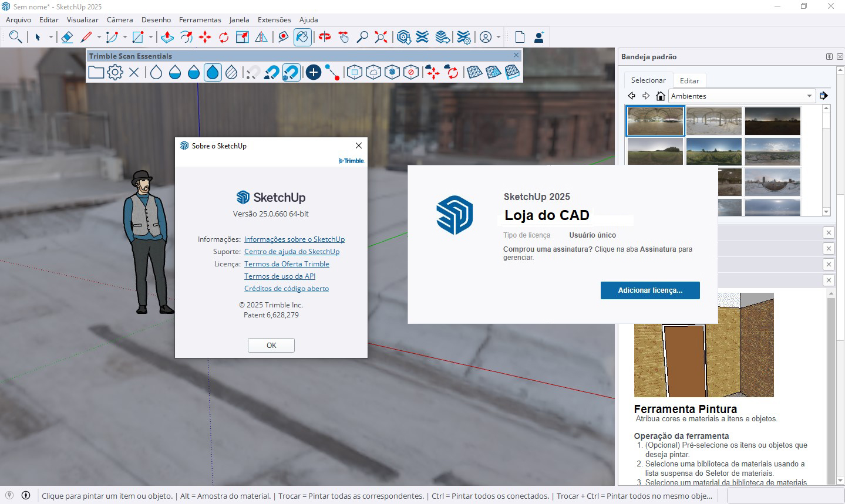Toggle the blue cloud magnet snapping
Screen dimensions: 845x504
(272, 72)
